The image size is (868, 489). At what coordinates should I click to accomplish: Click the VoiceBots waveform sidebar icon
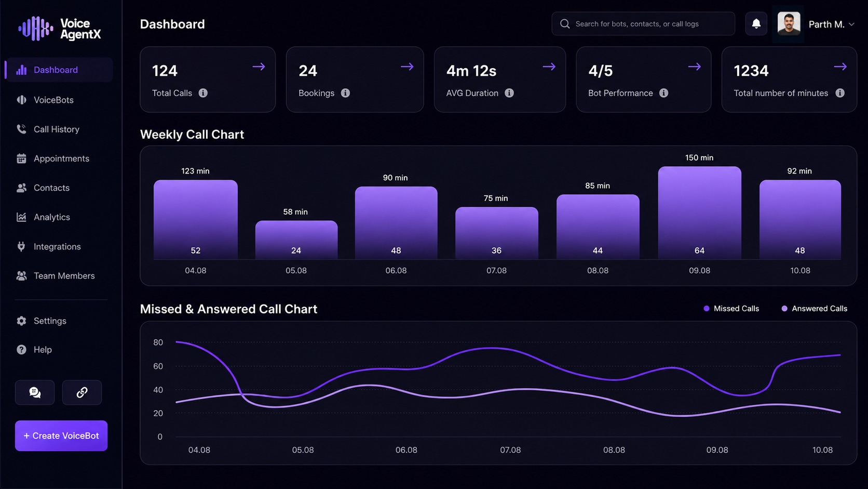pos(21,100)
